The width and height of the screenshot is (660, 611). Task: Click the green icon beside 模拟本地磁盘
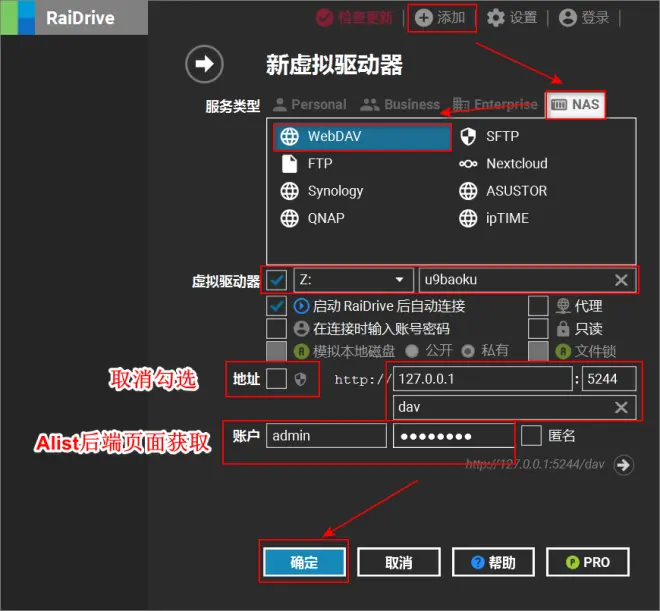pos(301,351)
